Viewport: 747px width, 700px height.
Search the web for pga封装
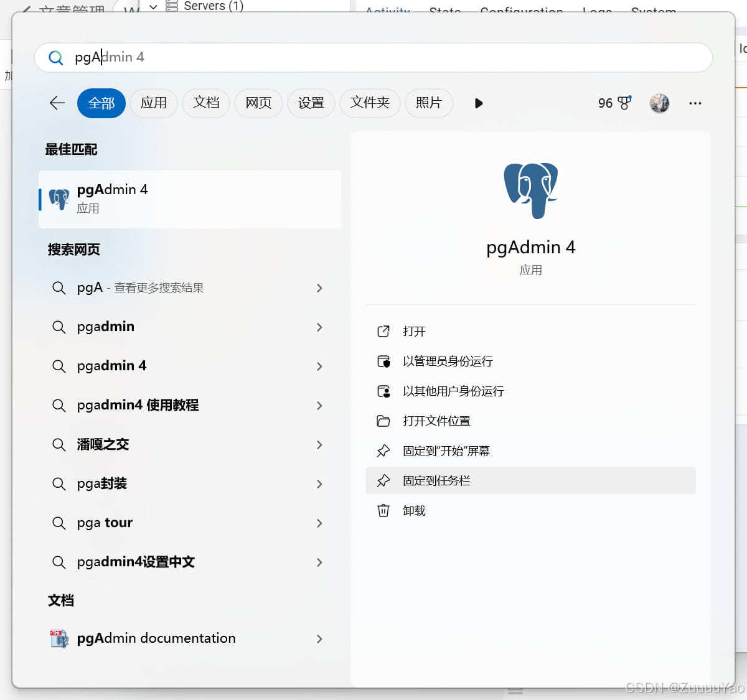[x=190, y=484]
